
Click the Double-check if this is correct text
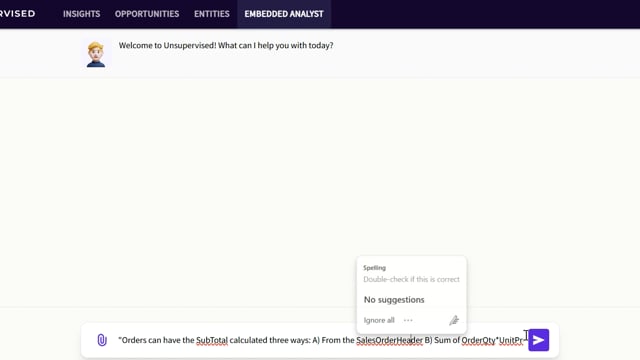pos(411,279)
